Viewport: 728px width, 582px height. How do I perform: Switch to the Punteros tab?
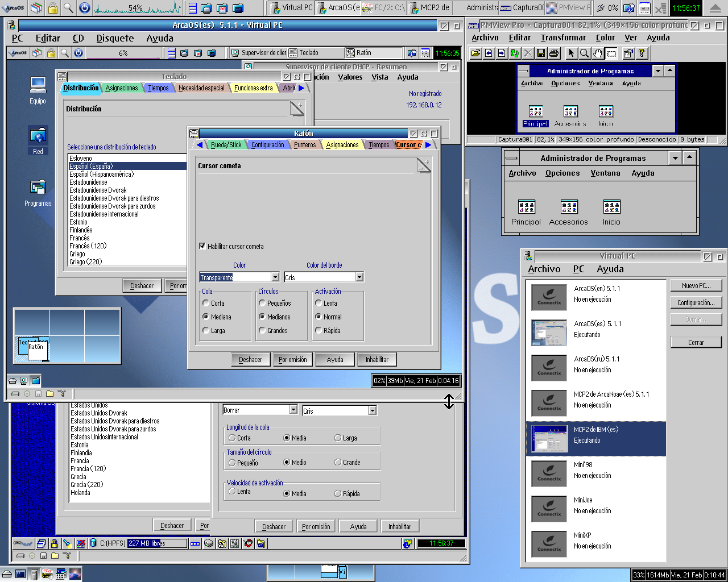(305, 145)
